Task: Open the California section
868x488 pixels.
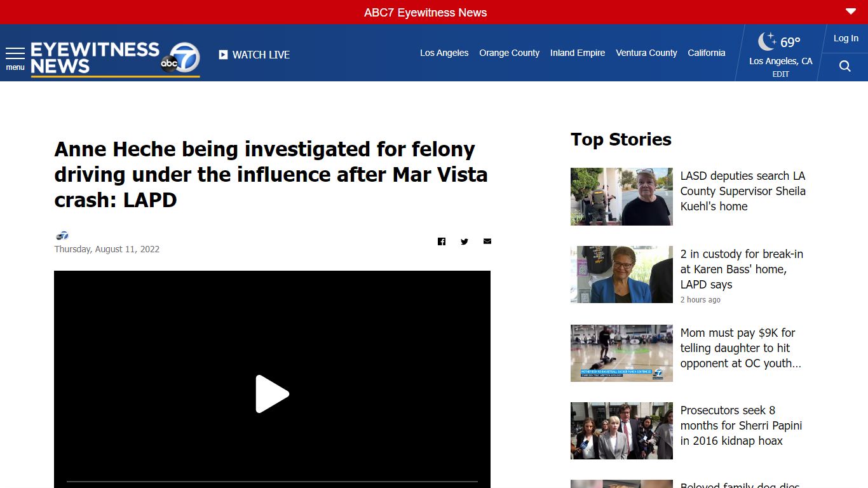Action: 706,53
